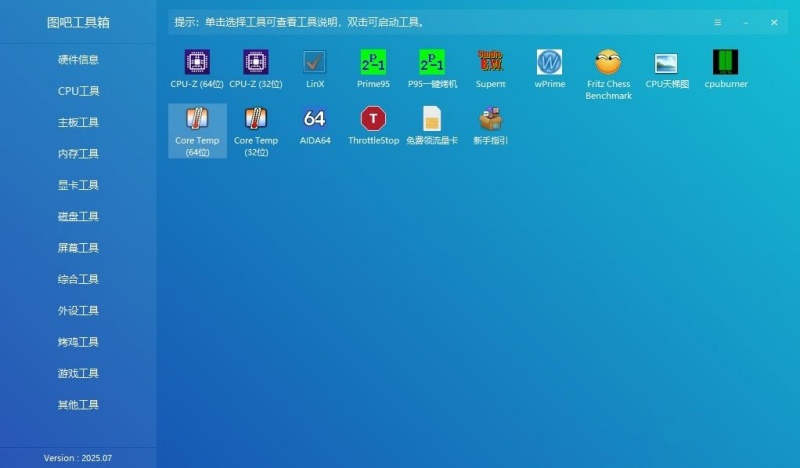Image resolution: width=800 pixels, height=468 pixels.
Task: Open the CPU天梯图 icon
Action: [x=666, y=63]
